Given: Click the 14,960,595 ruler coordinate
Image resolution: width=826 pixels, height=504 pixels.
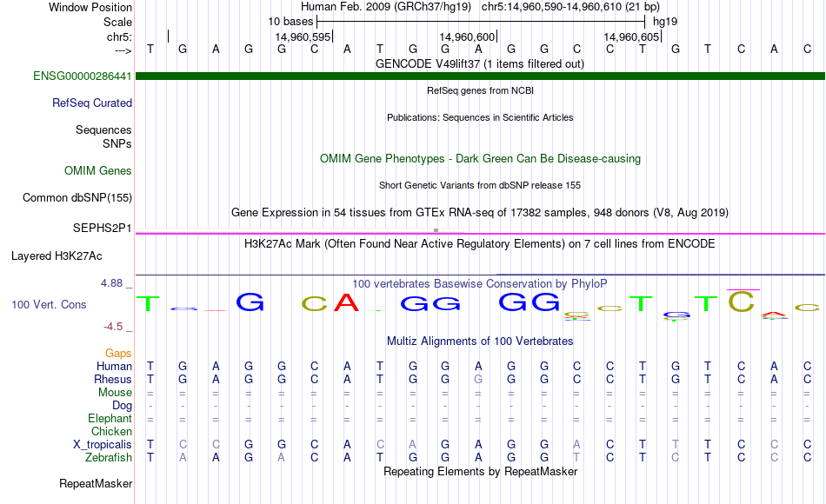Looking at the screenshot, I should point(303,36).
